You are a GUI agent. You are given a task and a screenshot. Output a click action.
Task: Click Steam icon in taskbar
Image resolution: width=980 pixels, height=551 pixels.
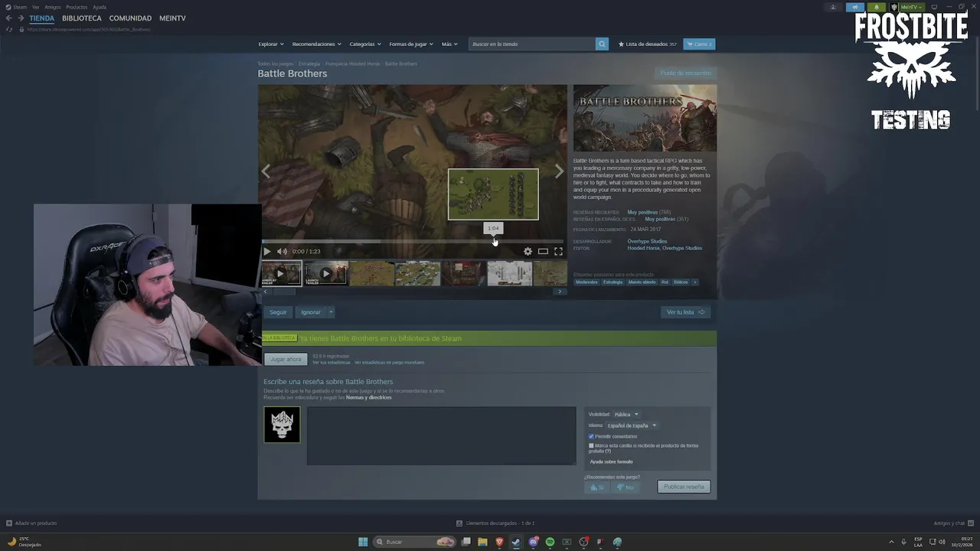pyautogui.click(x=516, y=542)
